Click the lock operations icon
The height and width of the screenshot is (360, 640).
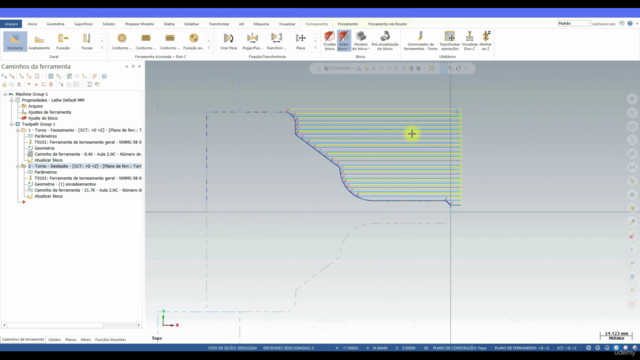(x=4, y=84)
